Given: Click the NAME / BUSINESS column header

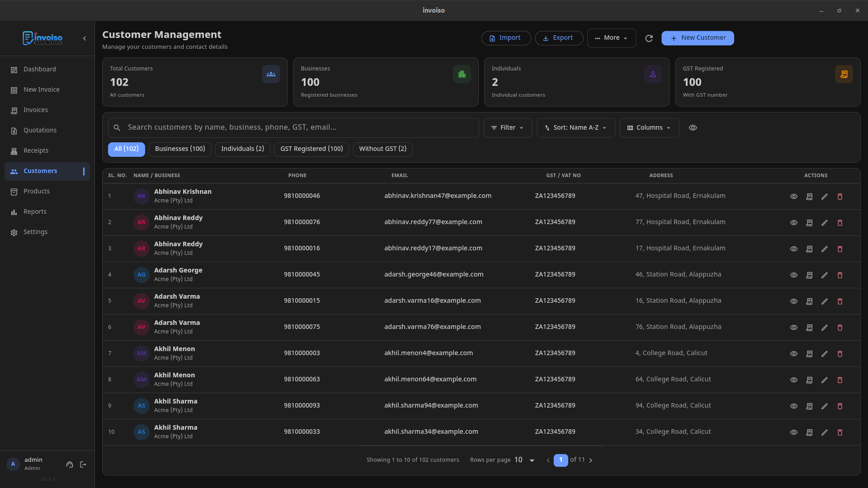Looking at the screenshot, I should click(x=156, y=175).
